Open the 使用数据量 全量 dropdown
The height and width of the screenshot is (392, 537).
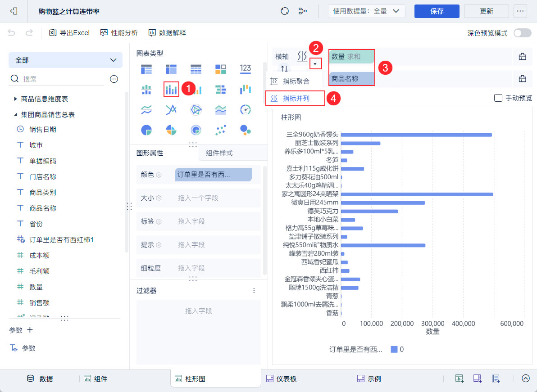[366, 11]
